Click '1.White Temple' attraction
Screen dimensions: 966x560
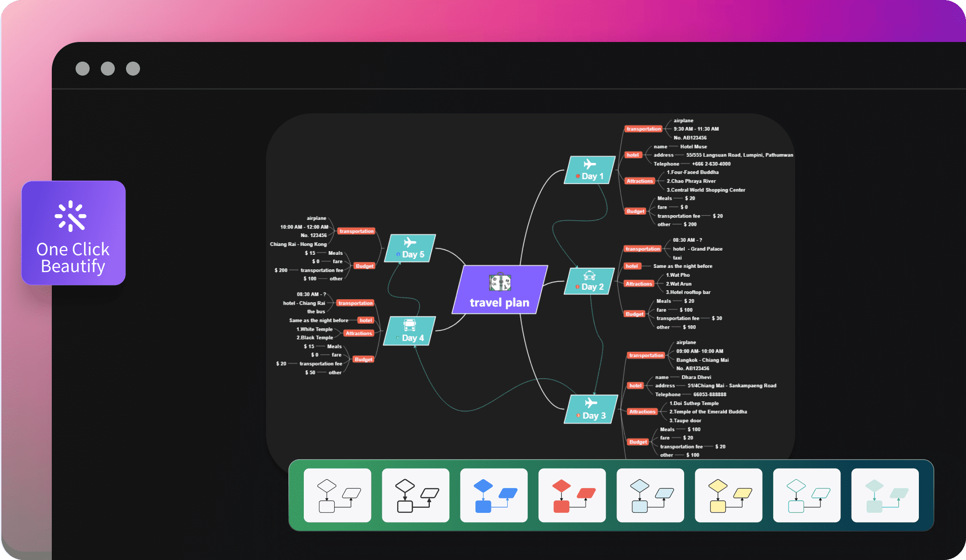tap(315, 329)
